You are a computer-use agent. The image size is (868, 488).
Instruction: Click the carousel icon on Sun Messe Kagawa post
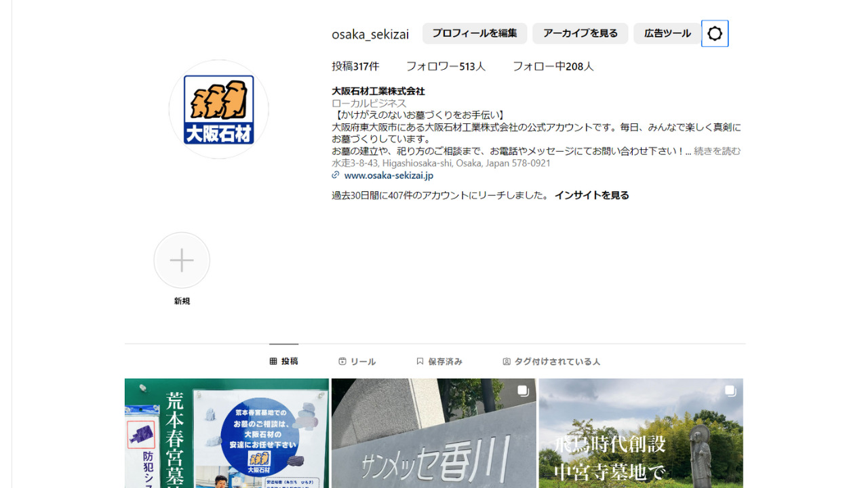tap(523, 390)
